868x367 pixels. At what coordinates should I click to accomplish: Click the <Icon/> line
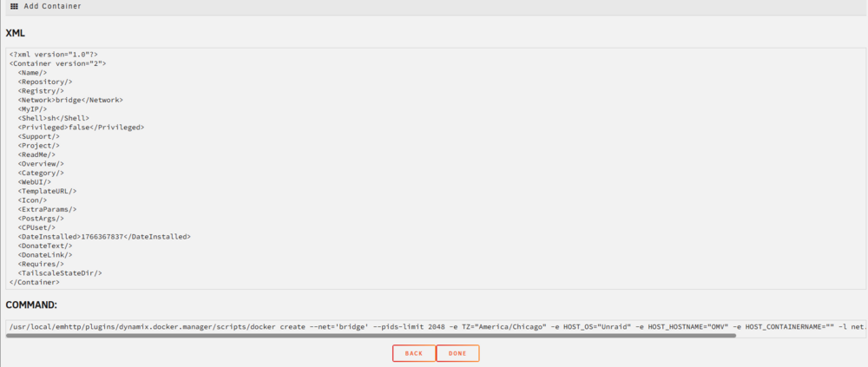point(33,200)
